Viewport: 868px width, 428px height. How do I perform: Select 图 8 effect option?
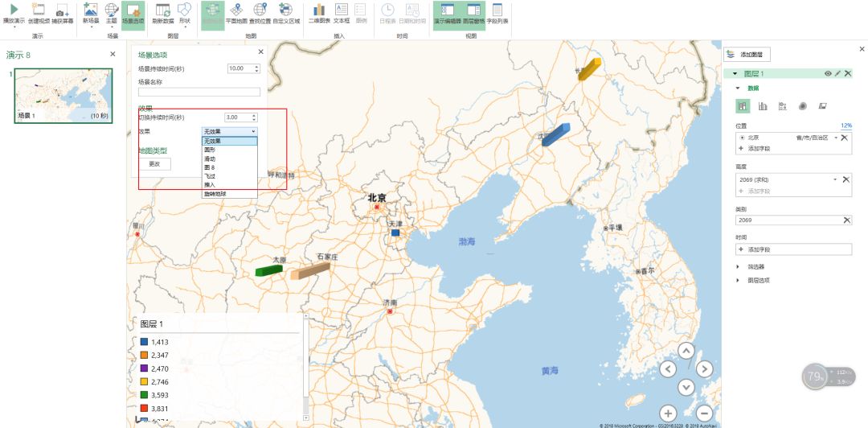[229, 167]
